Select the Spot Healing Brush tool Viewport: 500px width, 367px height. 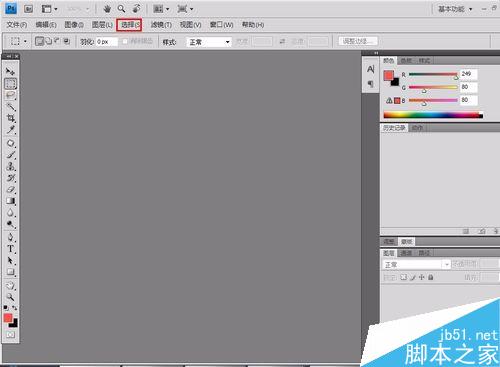(x=10, y=143)
